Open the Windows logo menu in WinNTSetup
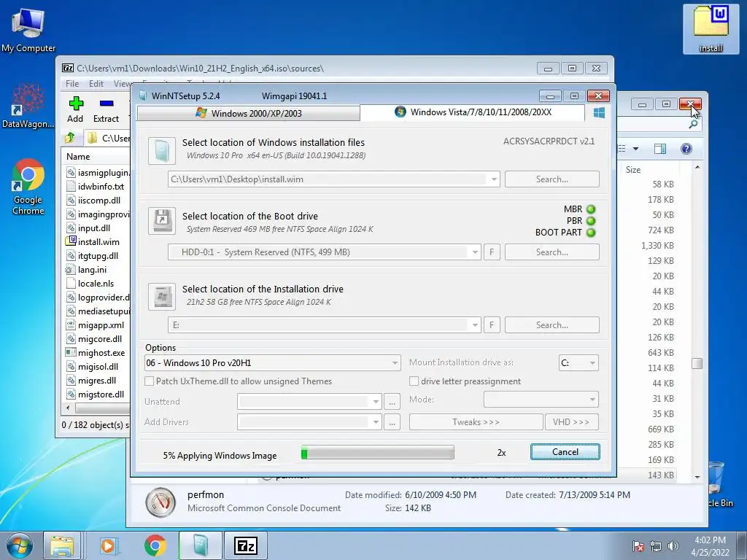Screen dimensions: 747x560 600,112
